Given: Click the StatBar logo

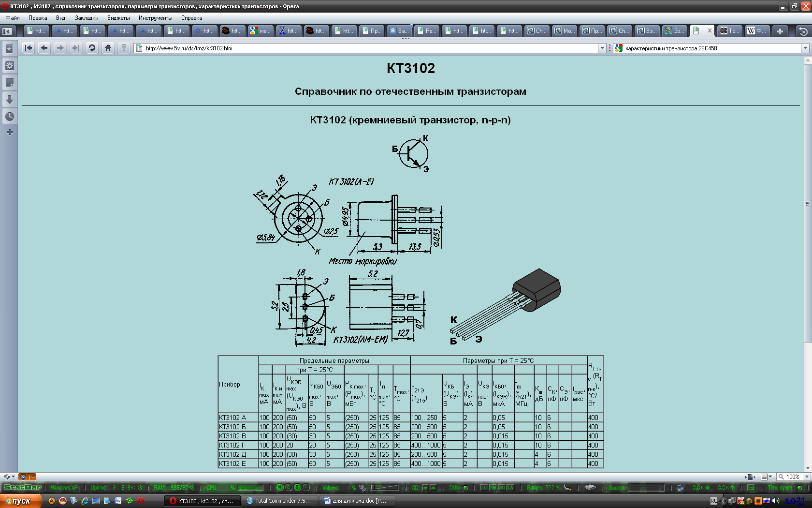Looking at the screenshot, I should point(23,487).
